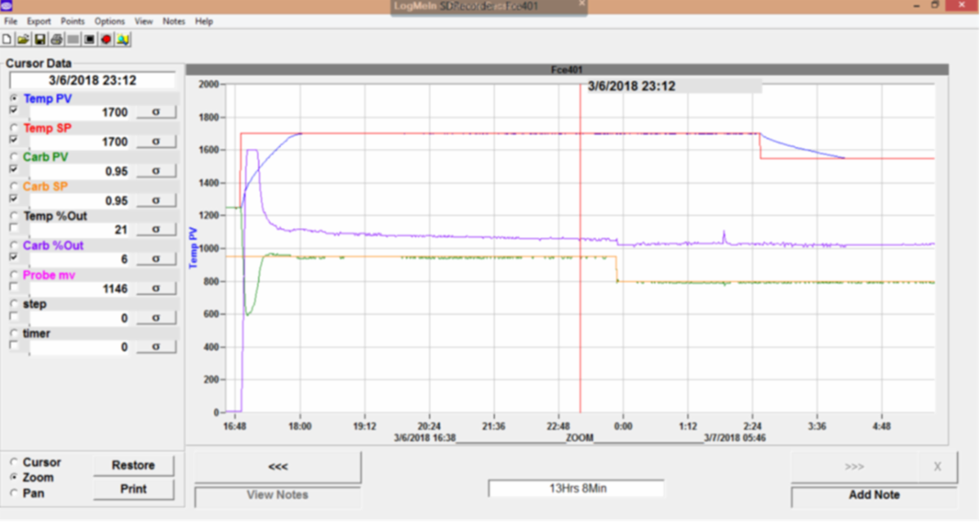Open the Points menu
Image resolution: width=980 pixels, height=522 pixels.
[x=73, y=21]
